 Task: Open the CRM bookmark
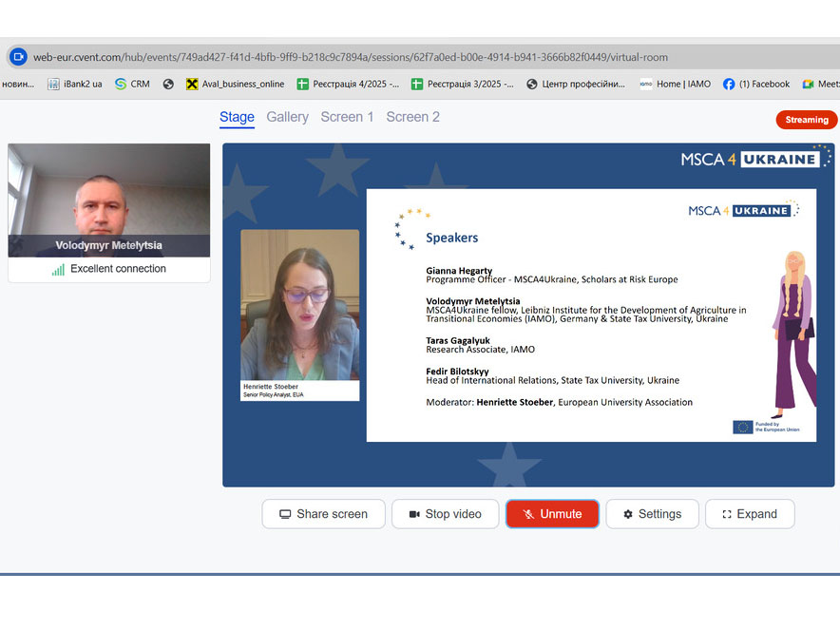coord(132,84)
